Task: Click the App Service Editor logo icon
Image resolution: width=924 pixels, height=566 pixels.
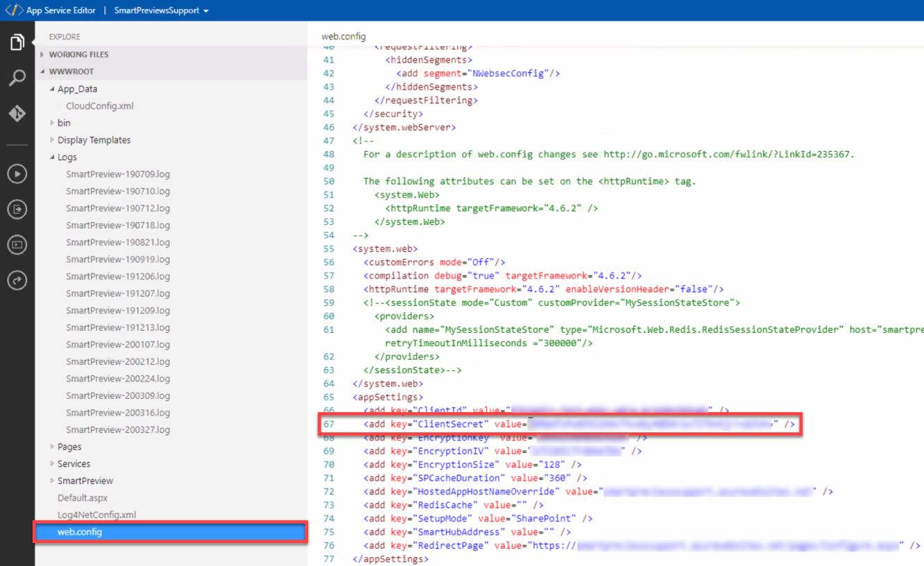Action: click(14, 10)
